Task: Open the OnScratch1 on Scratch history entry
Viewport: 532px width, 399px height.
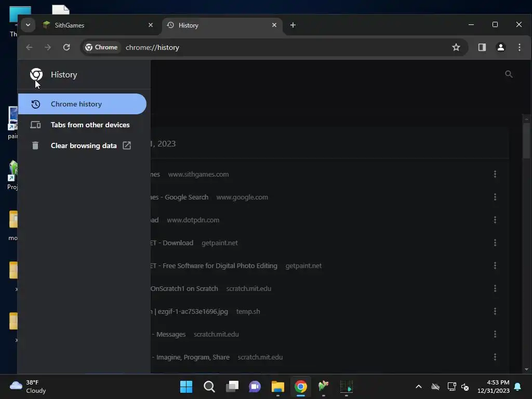Action: coord(184,288)
